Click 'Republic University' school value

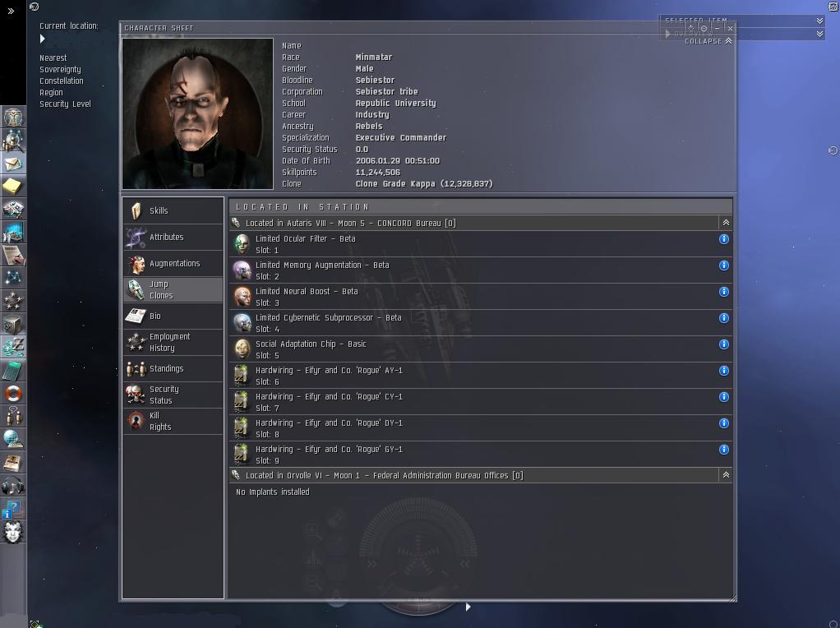[x=396, y=103]
